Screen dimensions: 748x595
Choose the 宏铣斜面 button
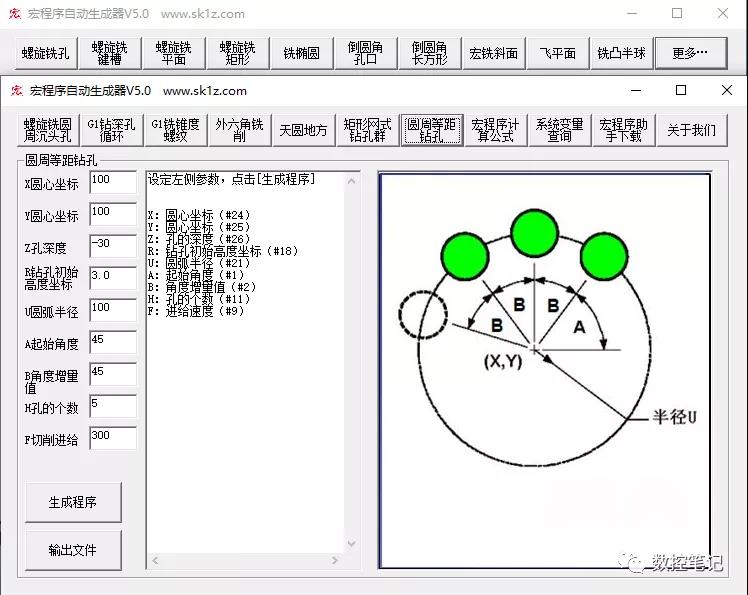coord(494,53)
